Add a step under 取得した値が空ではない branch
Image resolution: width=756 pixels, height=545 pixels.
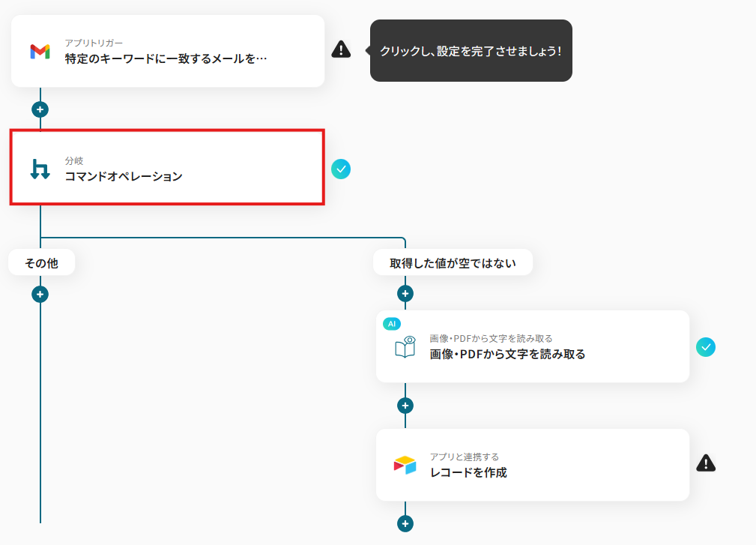[405, 293]
